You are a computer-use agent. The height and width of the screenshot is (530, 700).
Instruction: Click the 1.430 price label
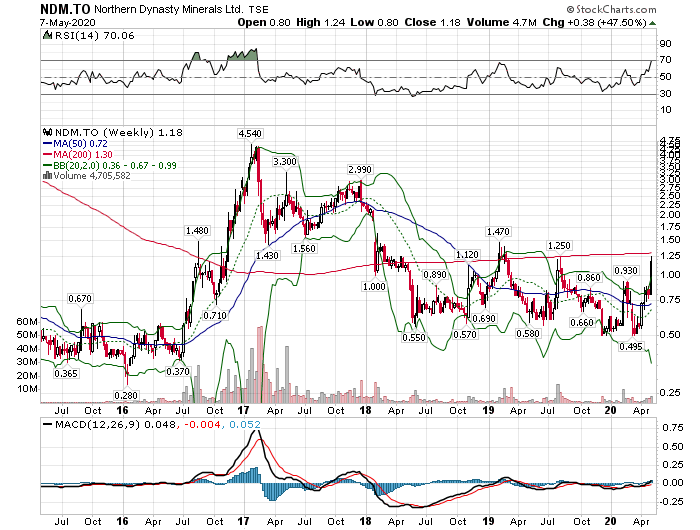click(267, 255)
